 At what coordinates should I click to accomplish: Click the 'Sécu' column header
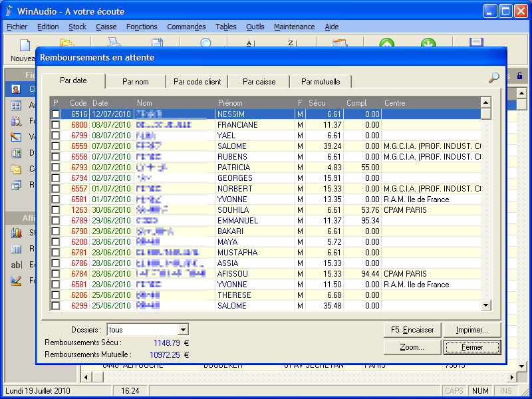point(317,103)
